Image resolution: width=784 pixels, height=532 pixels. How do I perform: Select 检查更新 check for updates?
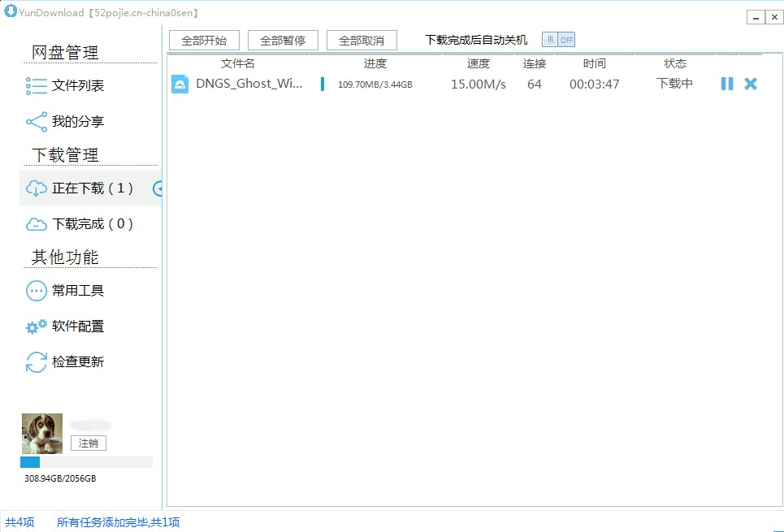(78, 362)
